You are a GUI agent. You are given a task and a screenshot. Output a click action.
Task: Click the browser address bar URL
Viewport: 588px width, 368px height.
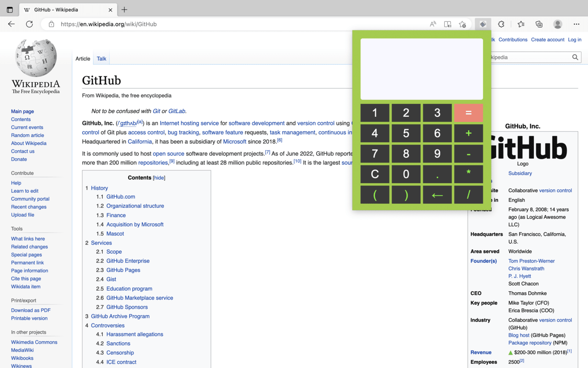pyautogui.click(x=108, y=24)
